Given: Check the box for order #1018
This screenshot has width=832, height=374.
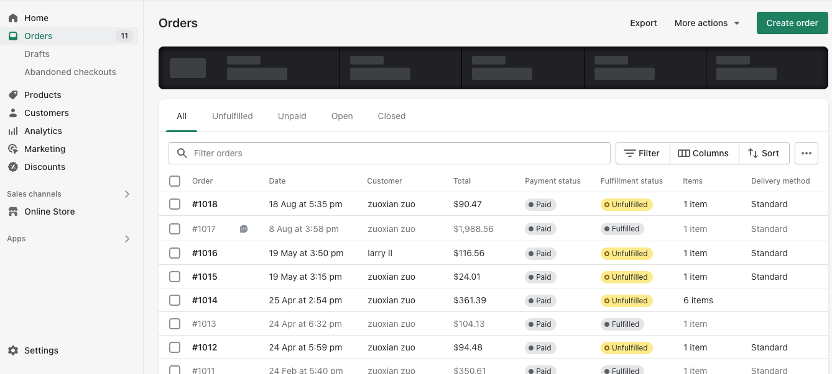Looking at the screenshot, I should coord(175,204).
